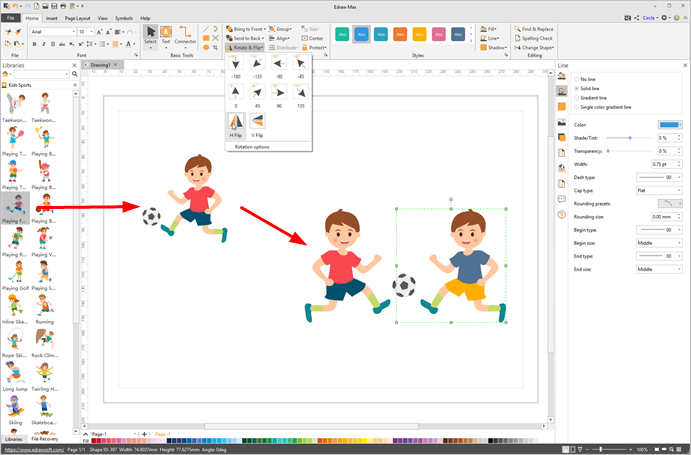691x455 pixels.
Task: Click the V Flip icon
Action: tap(257, 121)
